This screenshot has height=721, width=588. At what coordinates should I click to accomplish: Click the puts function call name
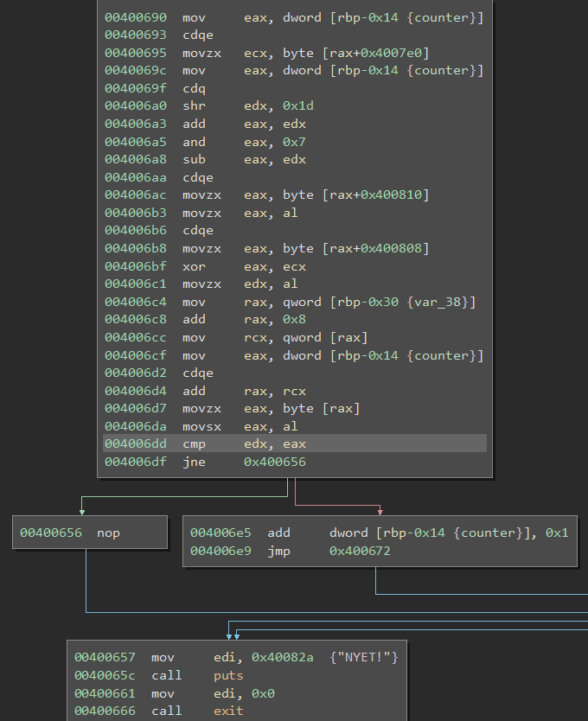click(228, 675)
